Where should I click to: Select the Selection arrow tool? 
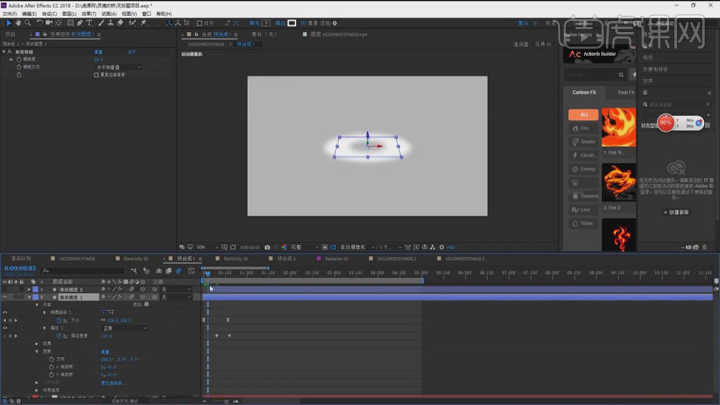point(7,22)
